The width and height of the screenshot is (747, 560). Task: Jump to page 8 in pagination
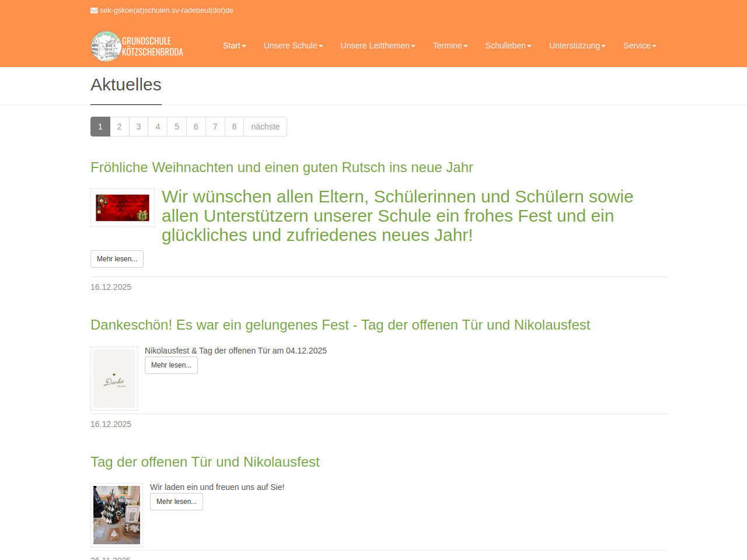click(x=234, y=127)
